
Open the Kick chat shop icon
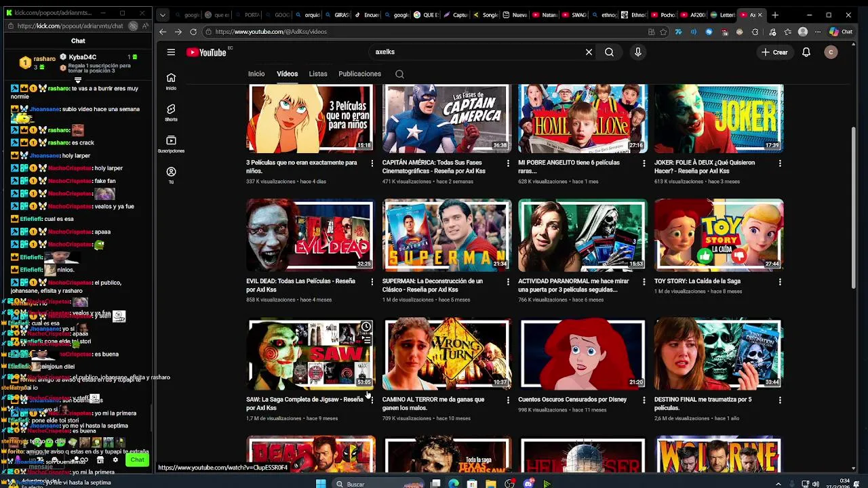[x=100, y=460]
